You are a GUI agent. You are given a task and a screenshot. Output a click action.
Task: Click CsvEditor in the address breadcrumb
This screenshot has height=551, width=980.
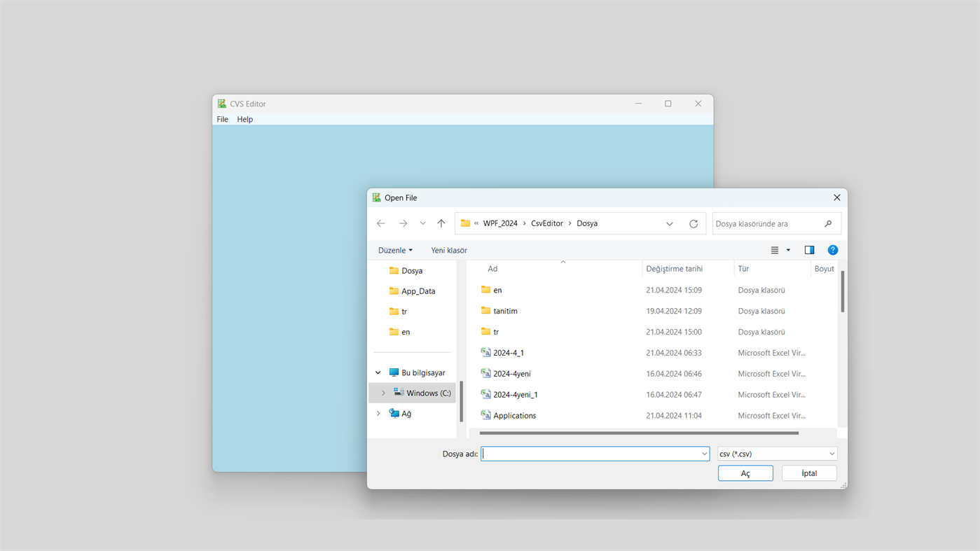[547, 223]
